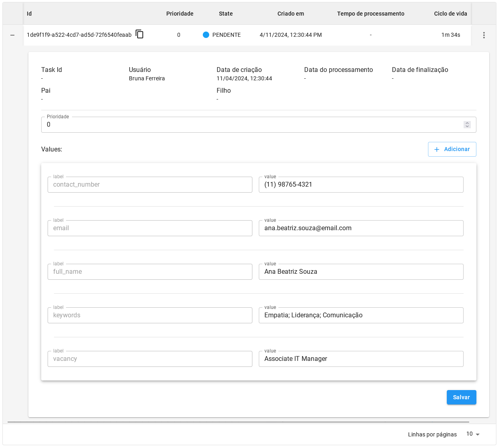This screenshot has width=500, height=448.
Task: Click the horizontal scrollbar below the table
Action: (238, 422)
